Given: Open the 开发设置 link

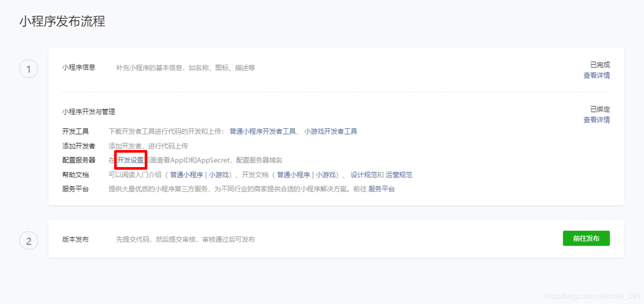Looking at the screenshot, I should (x=130, y=160).
